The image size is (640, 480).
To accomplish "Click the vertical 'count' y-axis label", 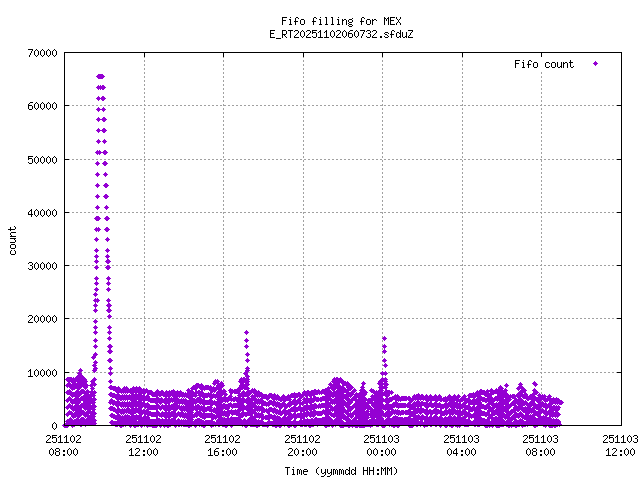I will click(x=13, y=240).
